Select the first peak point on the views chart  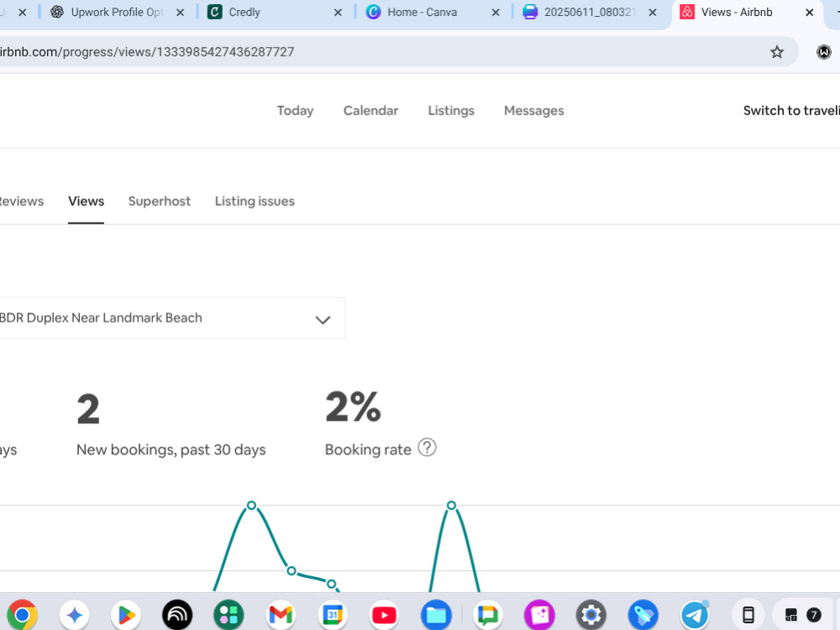tap(251, 505)
